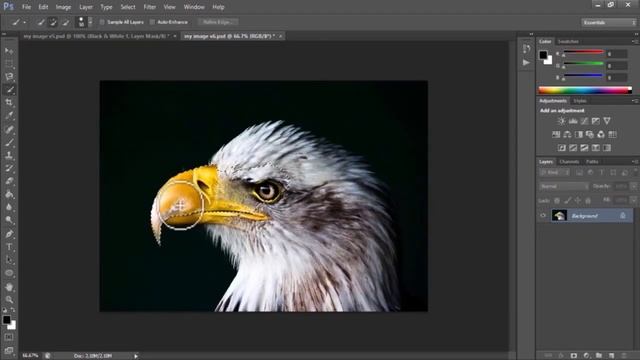Add a Hue/Saturation adjustment
This screenshot has height=360, width=640.
[x=556, y=134]
